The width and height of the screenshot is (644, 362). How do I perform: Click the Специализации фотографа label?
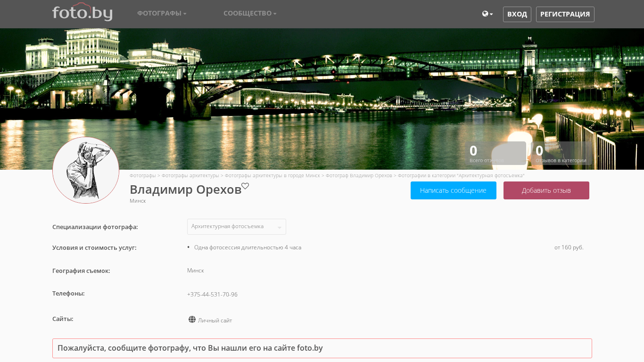tap(95, 227)
